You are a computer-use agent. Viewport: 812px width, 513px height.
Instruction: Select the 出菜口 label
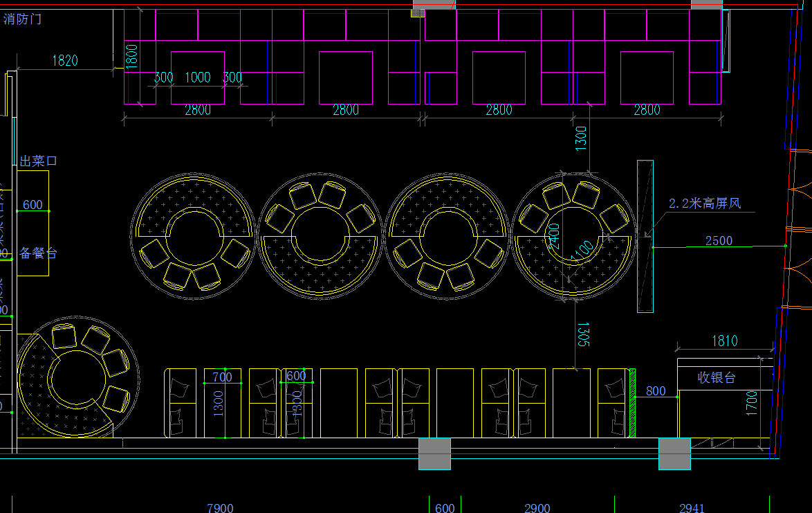click(38, 161)
